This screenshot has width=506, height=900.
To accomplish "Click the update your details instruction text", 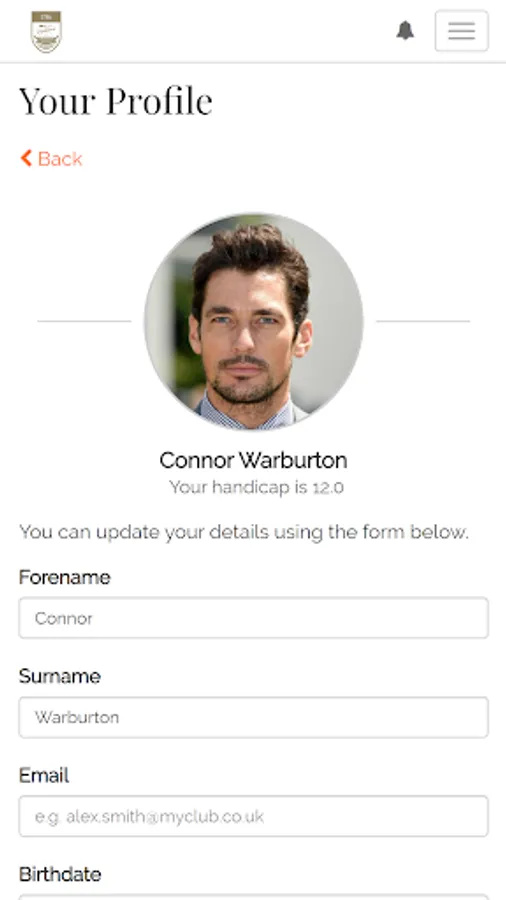I will (x=244, y=532).
